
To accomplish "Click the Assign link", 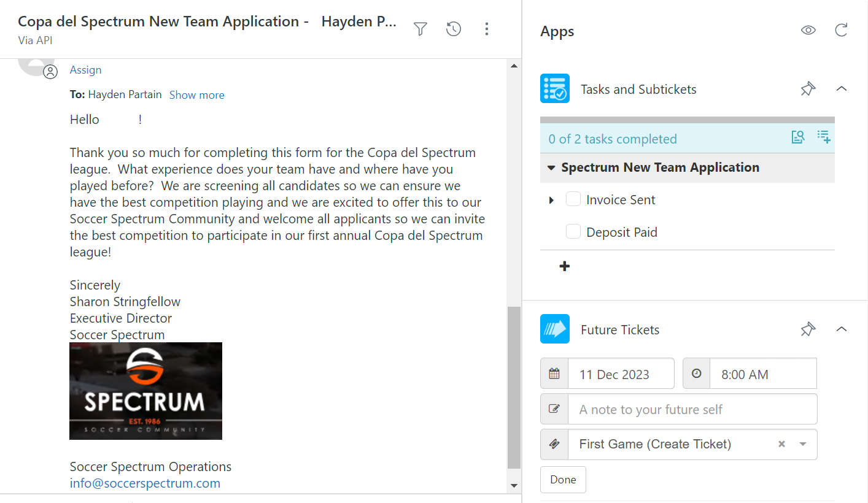I will 85,70.
